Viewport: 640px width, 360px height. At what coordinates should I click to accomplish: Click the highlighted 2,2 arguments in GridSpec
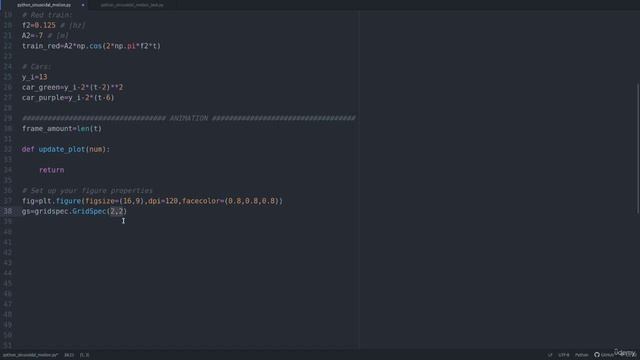pyautogui.click(x=117, y=211)
